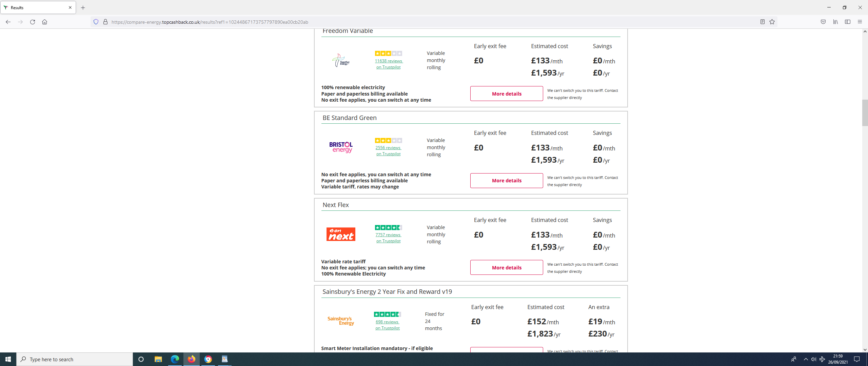Toggle reader view in address bar
The image size is (868, 366).
pos(762,22)
